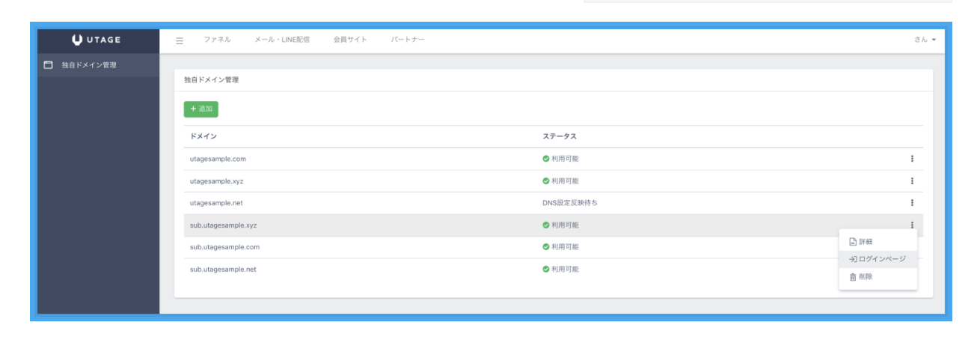Go to 会員サイト tab
980x361 pixels.
[350, 40]
